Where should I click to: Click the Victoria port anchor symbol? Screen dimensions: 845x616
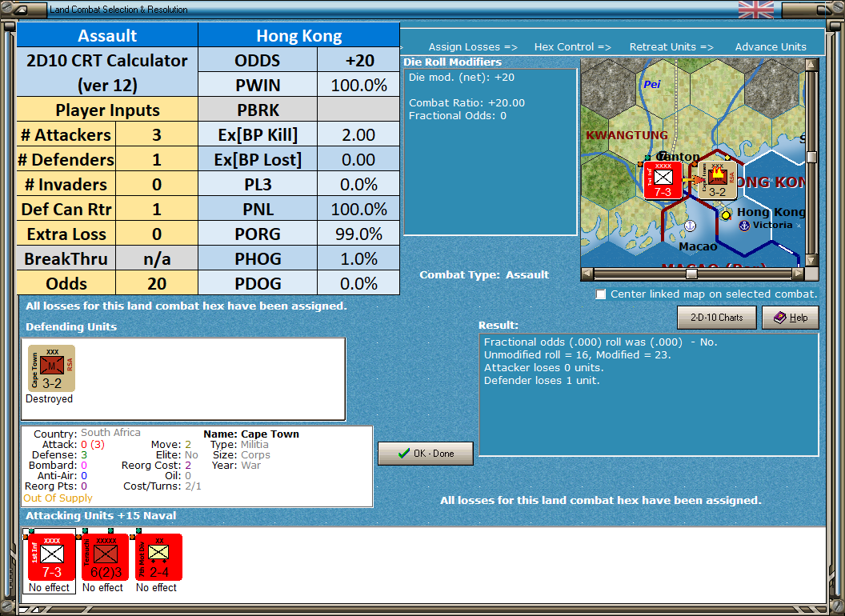click(744, 225)
